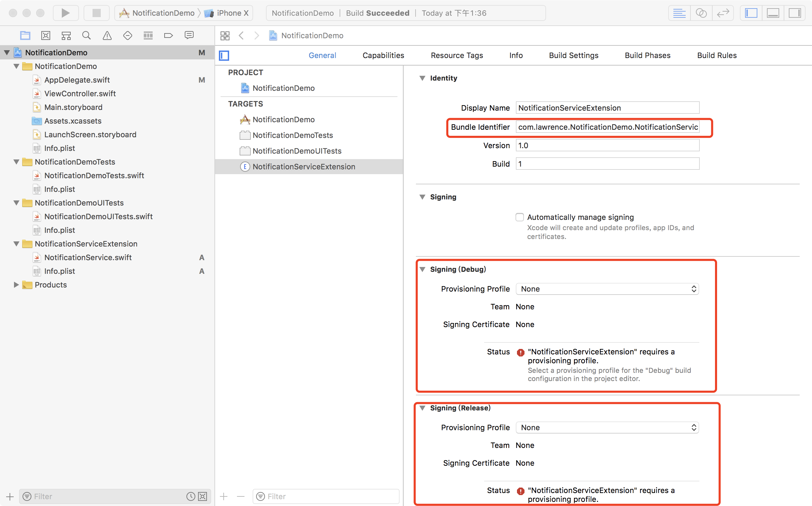Hide the project and targets list
Viewport: 812px width, 506px height.
point(224,55)
